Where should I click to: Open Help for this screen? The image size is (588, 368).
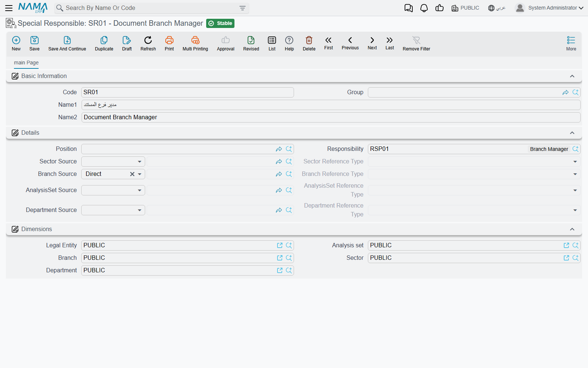pos(289,43)
